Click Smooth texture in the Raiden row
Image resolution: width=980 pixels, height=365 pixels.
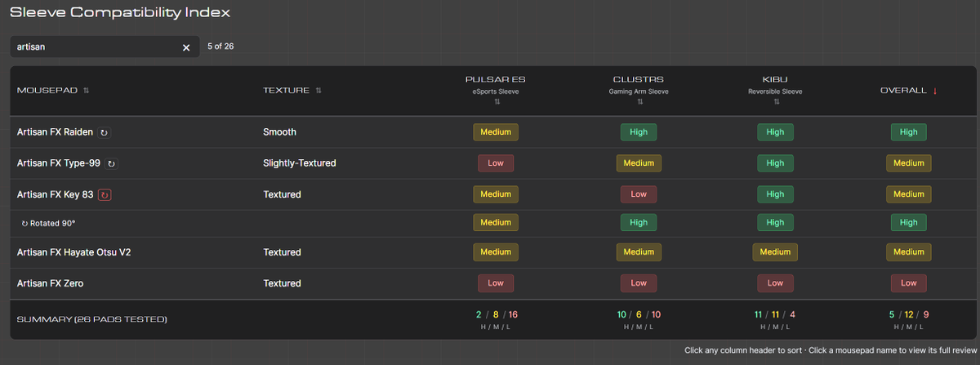tap(279, 131)
